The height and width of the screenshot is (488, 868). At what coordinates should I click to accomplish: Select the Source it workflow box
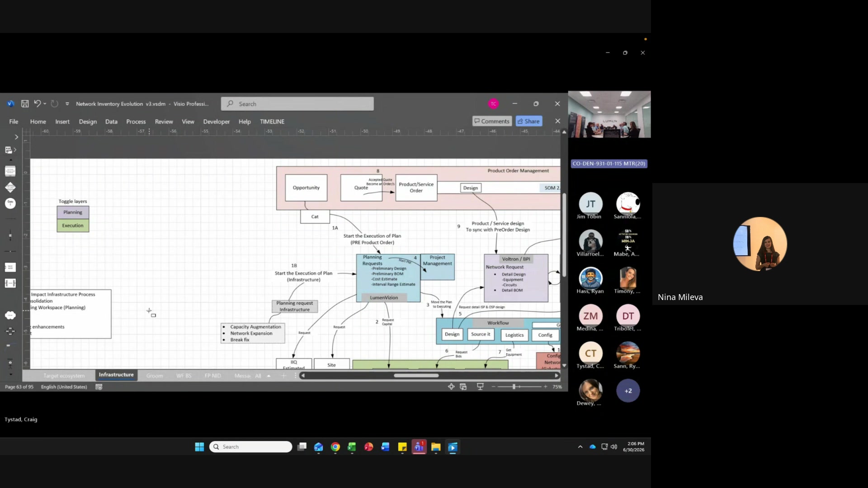point(481,334)
